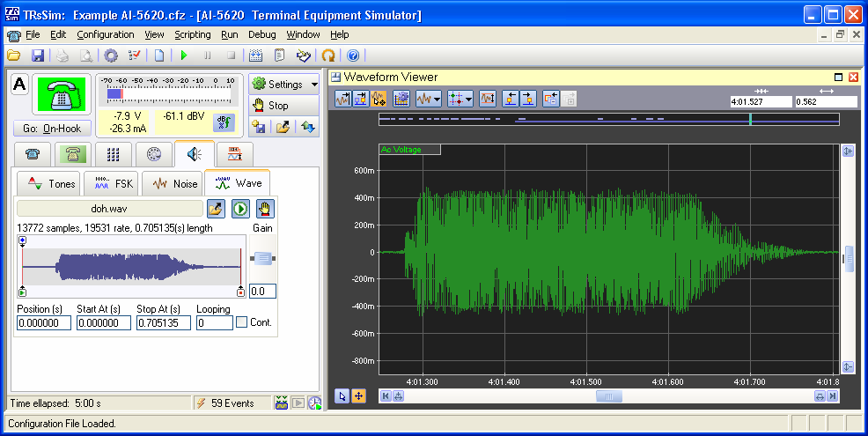
Task: Click the open-folder icon under Stop button
Action: pos(283,127)
